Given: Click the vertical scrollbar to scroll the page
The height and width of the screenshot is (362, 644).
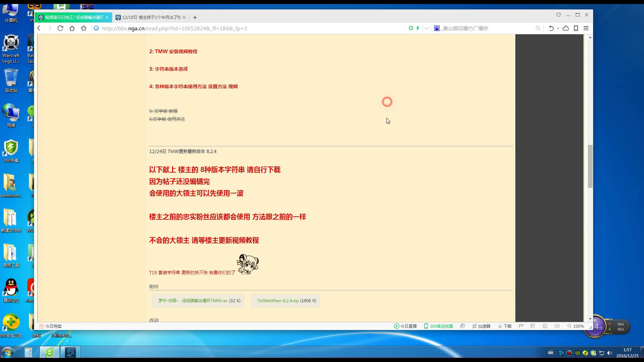Looking at the screenshot, I should pyautogui.click(x=590, y=164).
